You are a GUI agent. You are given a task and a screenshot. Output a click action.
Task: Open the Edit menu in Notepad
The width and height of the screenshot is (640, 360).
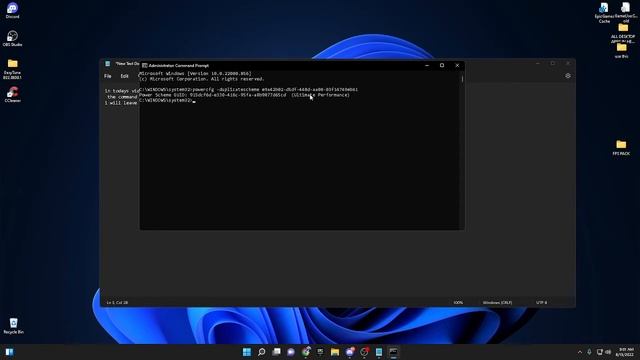click(124, 76)
